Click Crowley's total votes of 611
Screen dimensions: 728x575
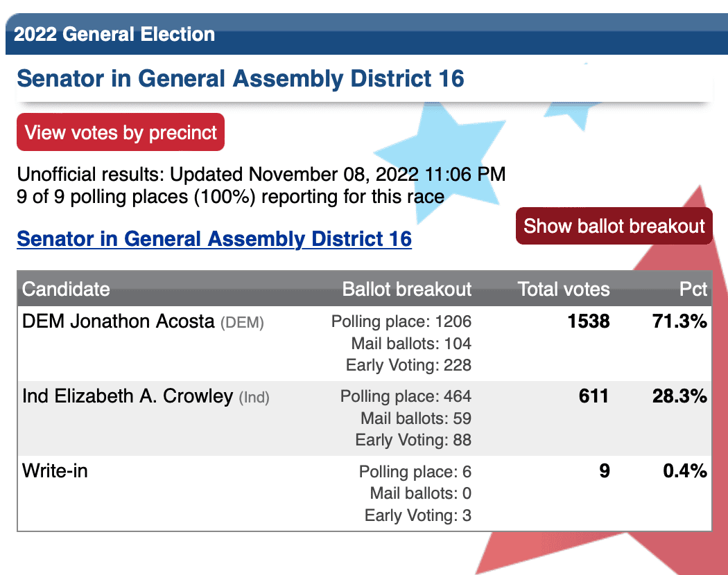pos(593,396)
